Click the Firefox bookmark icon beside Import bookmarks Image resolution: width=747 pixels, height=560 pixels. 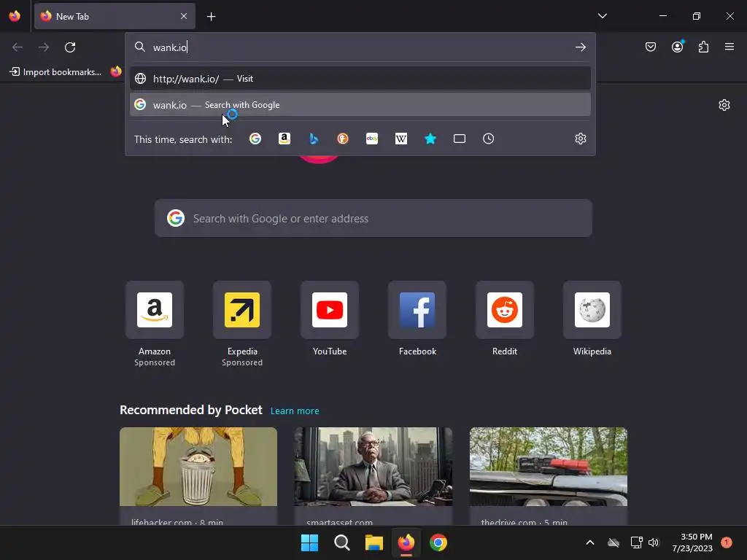click(x=116, y=71)
